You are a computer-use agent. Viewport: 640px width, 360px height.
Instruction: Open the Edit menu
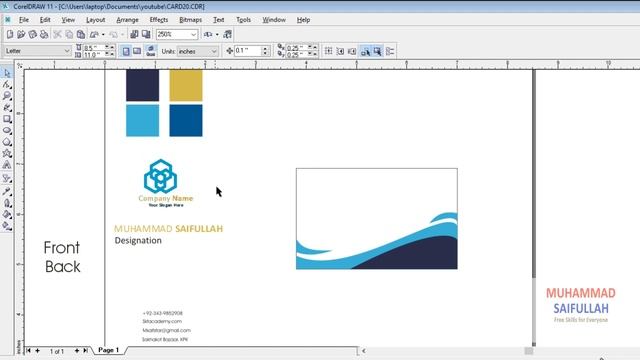[45, 20]
